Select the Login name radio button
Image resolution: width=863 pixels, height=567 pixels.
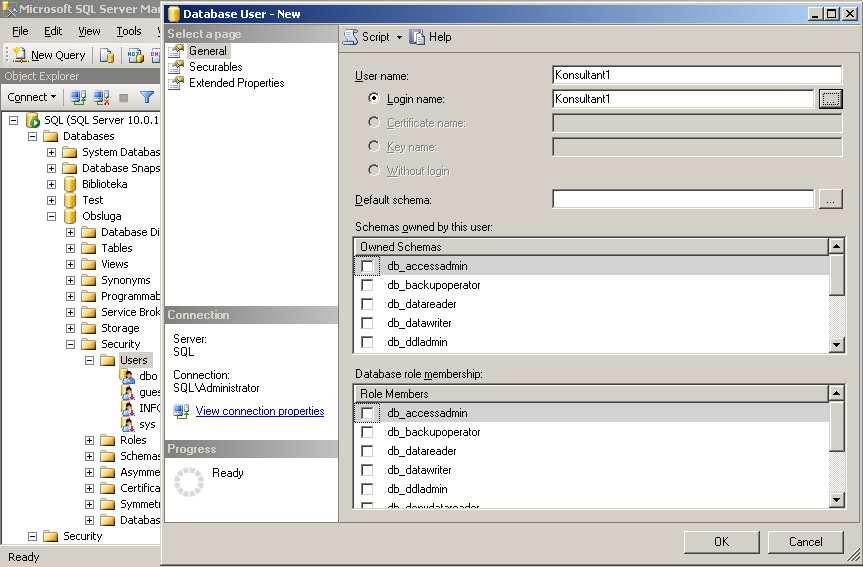click(374, 98)
